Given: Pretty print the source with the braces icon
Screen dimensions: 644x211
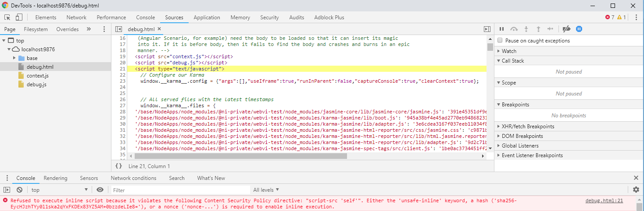Looking at the screenshot, I should [x=118, y=166].
